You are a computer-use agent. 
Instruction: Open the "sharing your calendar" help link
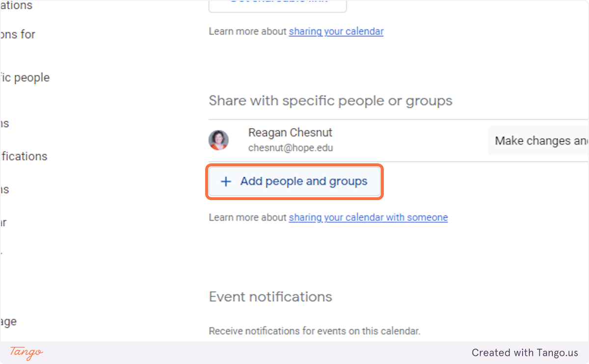(336, 31)
